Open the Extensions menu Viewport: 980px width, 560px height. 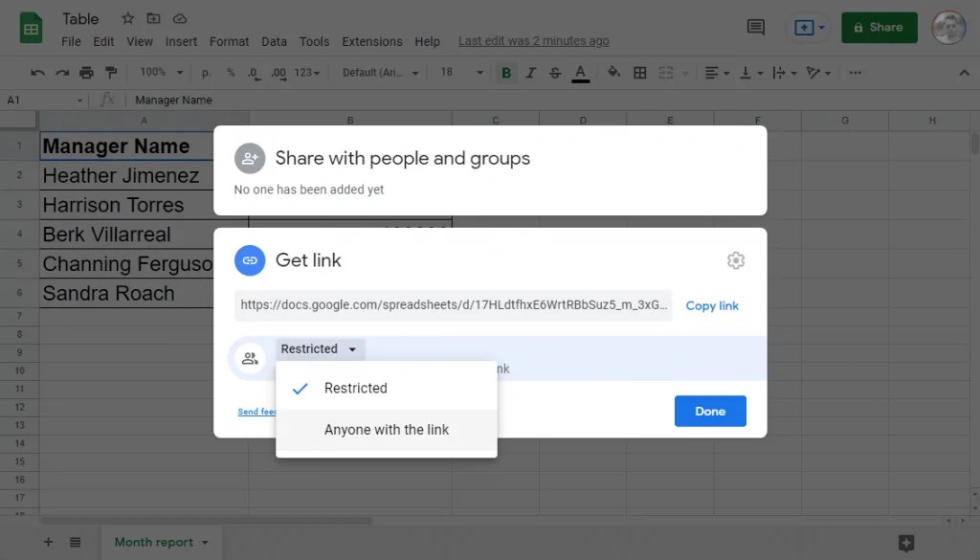point(371,41)
